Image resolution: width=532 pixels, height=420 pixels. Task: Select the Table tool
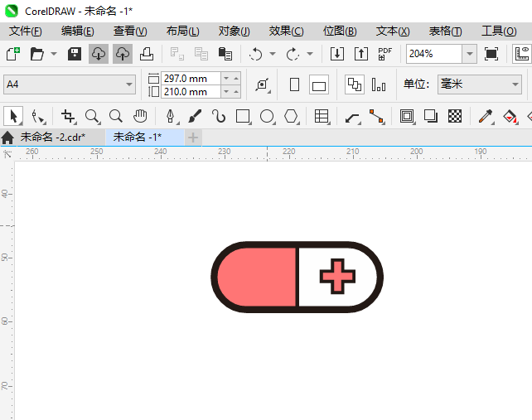coord(322,116)
